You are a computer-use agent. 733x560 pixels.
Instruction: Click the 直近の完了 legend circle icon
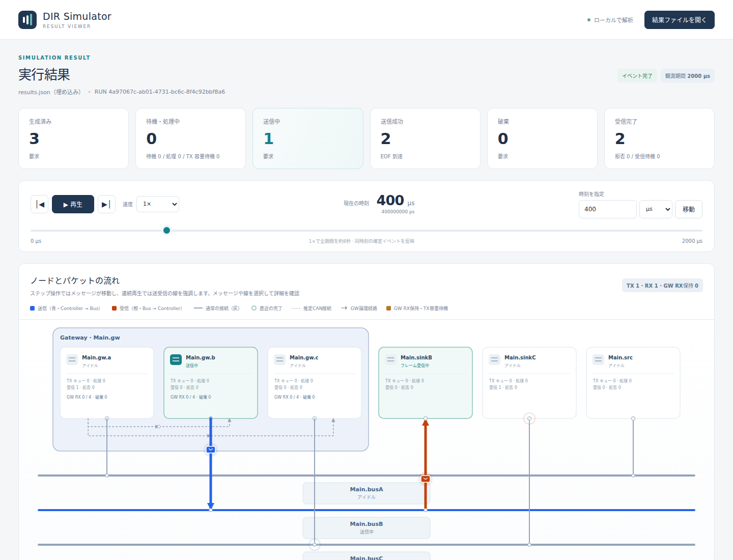(254, 308)
